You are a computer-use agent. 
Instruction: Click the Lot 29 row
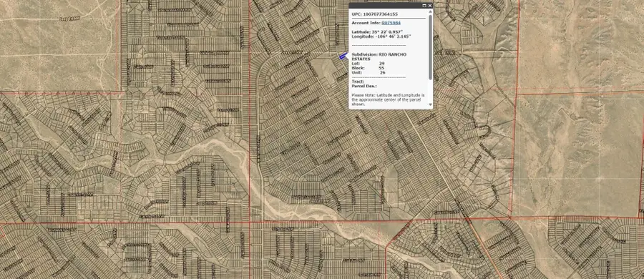(x=368, y=64)
